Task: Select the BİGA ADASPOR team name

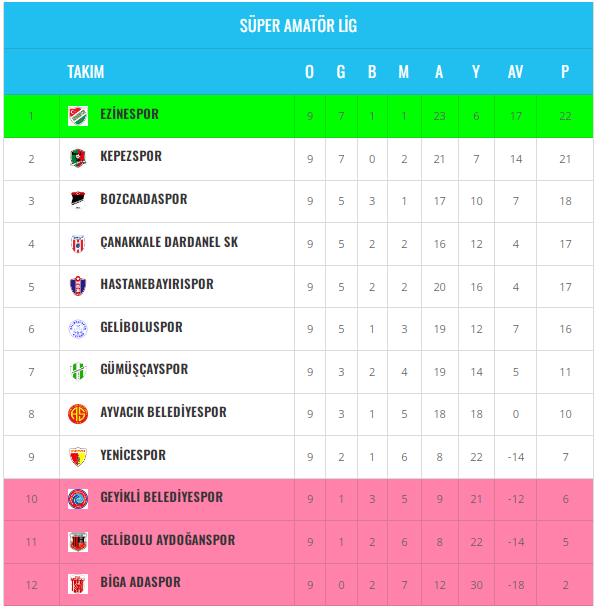Action: coord(140,582)
